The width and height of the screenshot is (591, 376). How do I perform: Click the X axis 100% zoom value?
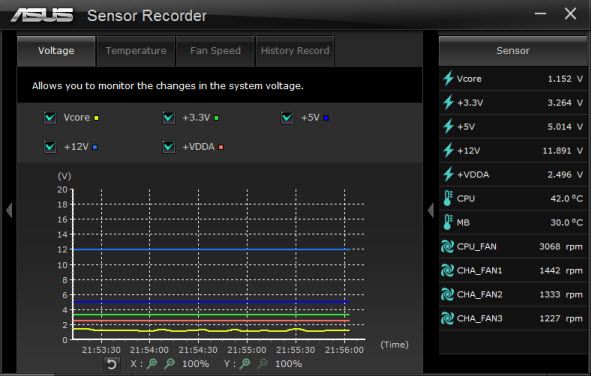coord(195,364)
